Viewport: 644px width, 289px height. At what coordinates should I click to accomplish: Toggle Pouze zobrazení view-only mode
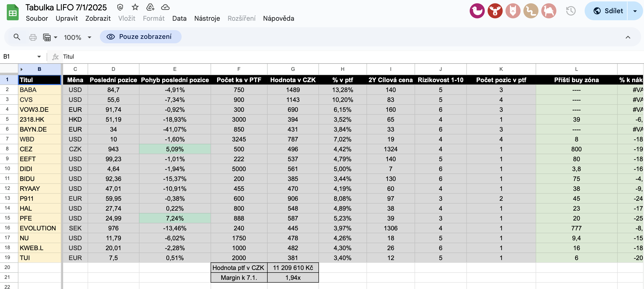point(140,37)
